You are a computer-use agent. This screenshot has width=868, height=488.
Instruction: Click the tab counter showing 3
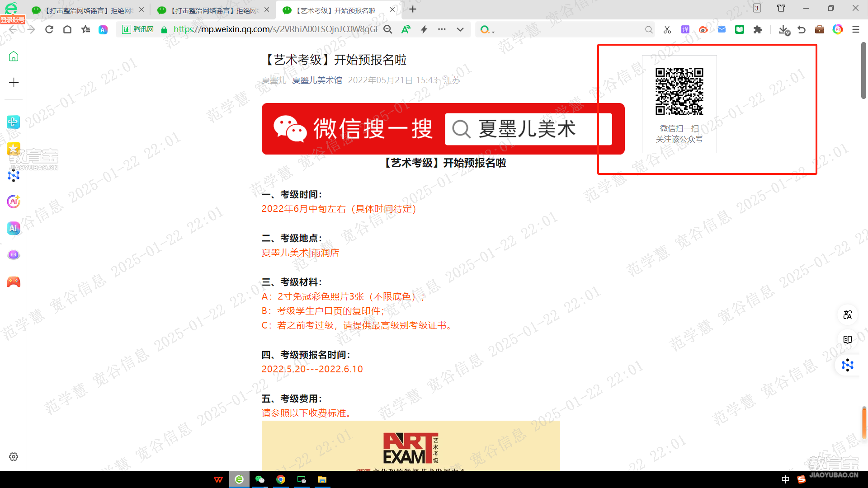[757, 8]
